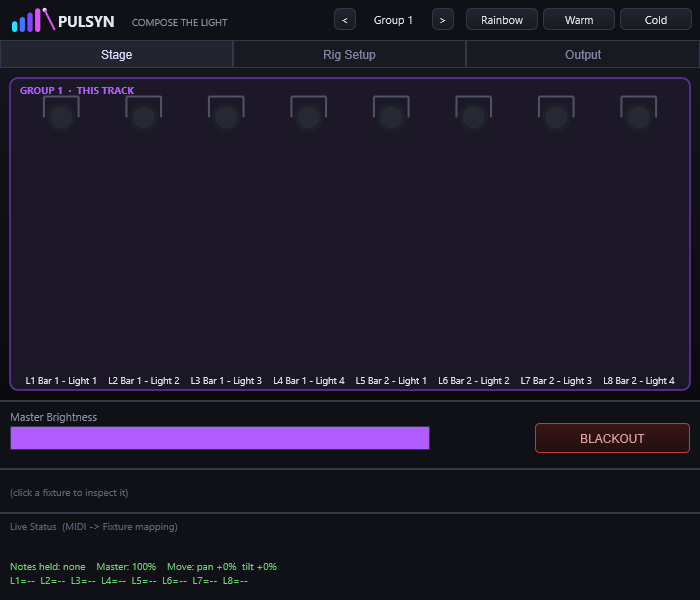Click the 'L6 Bar 2 - Light 2' label
700x600 pixels.
(474, 381)
